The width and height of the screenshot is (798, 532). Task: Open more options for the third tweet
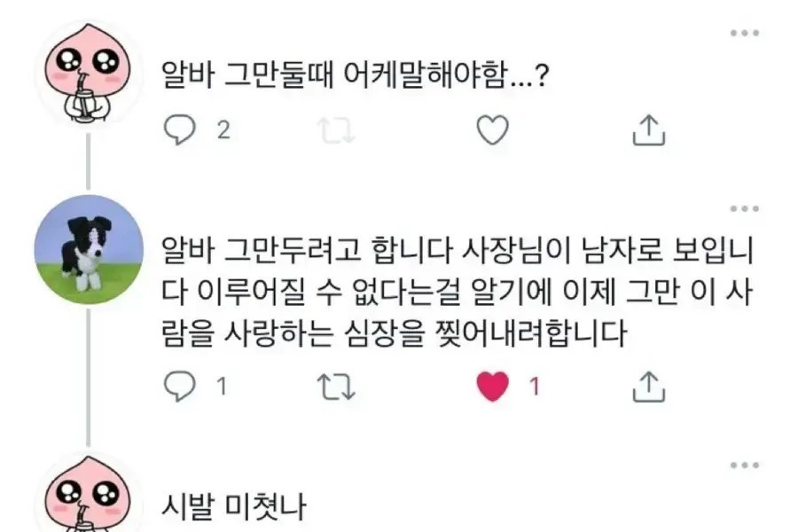[743, 465]
